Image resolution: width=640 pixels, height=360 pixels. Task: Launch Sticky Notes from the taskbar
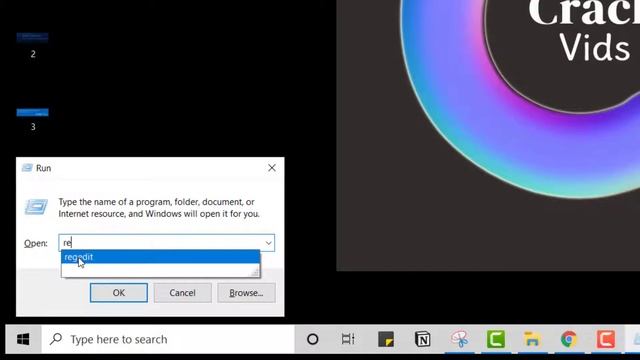[386, 339]
